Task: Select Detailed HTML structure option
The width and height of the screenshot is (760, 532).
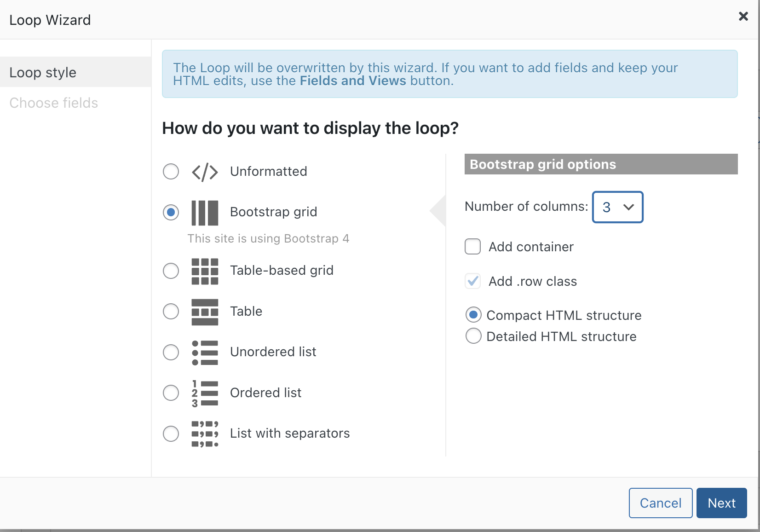Action: pos(473,336)
